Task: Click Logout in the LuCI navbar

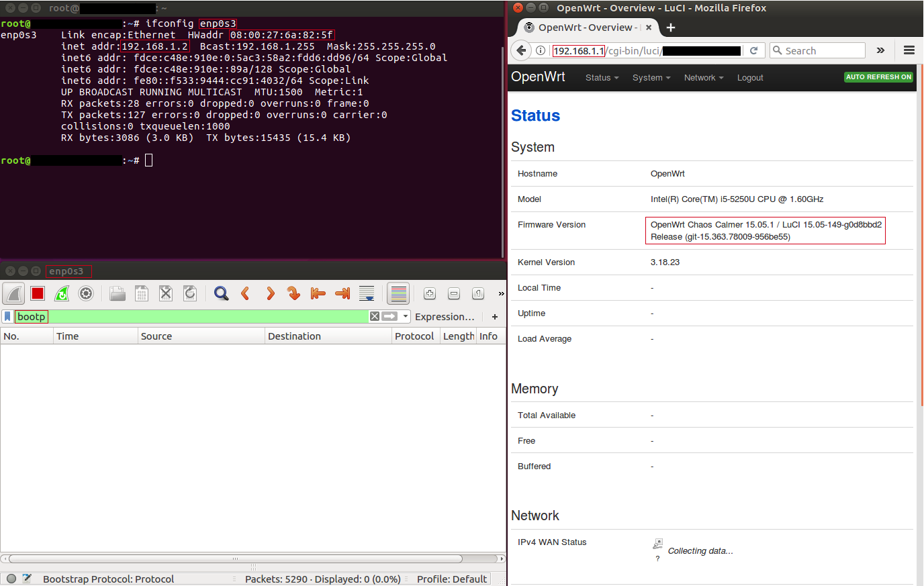Action: click(x=750, y=78)
